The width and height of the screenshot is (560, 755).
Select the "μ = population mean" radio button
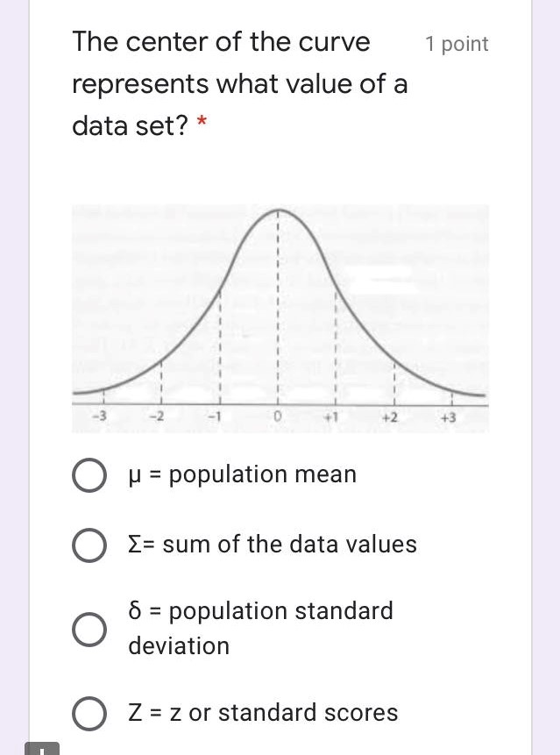[89, 474]
